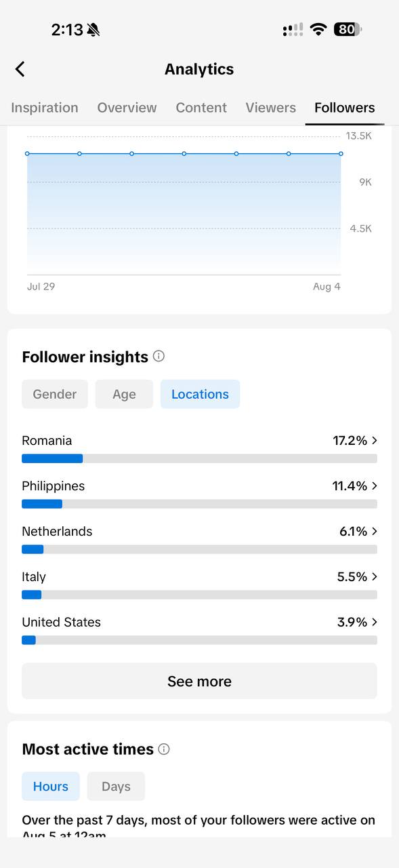This screenshot has width=399, height=868.
Task: Tap the cellular signal icon
Action: 293,29
